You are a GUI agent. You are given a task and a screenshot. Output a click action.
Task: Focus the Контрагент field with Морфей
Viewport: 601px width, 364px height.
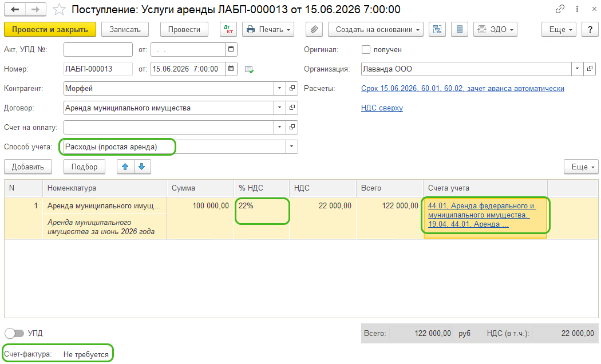(x=169, y=89)
